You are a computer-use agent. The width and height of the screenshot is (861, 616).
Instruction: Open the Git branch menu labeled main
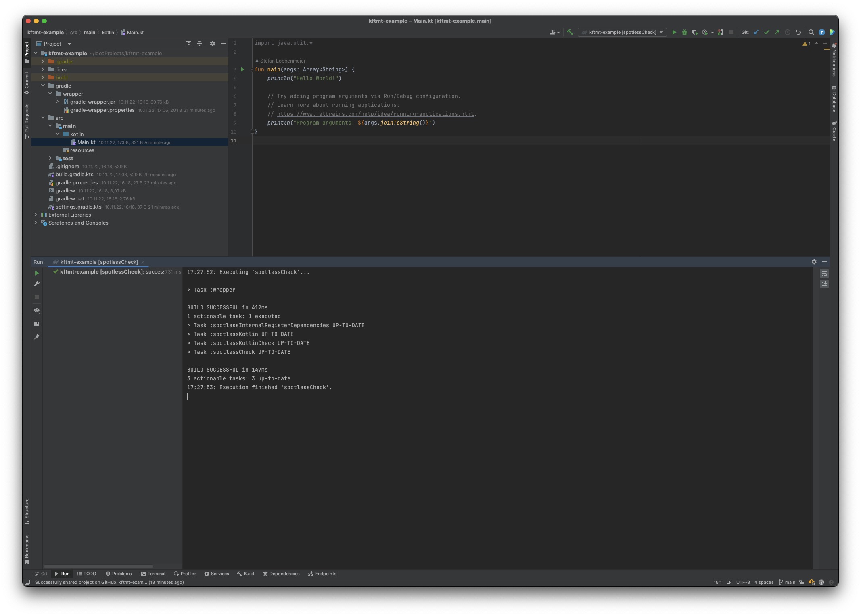pyautogui.click(x=786, y=582)
